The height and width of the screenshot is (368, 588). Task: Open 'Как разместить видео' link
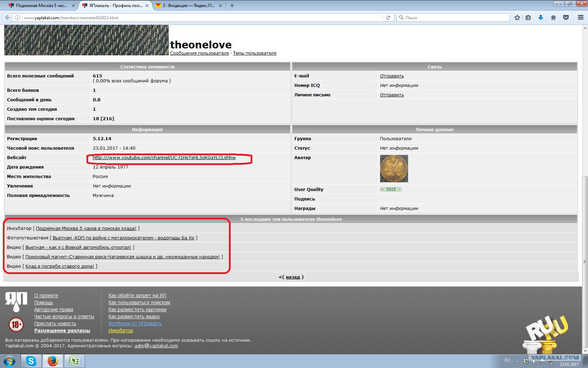tap(134, 317)
